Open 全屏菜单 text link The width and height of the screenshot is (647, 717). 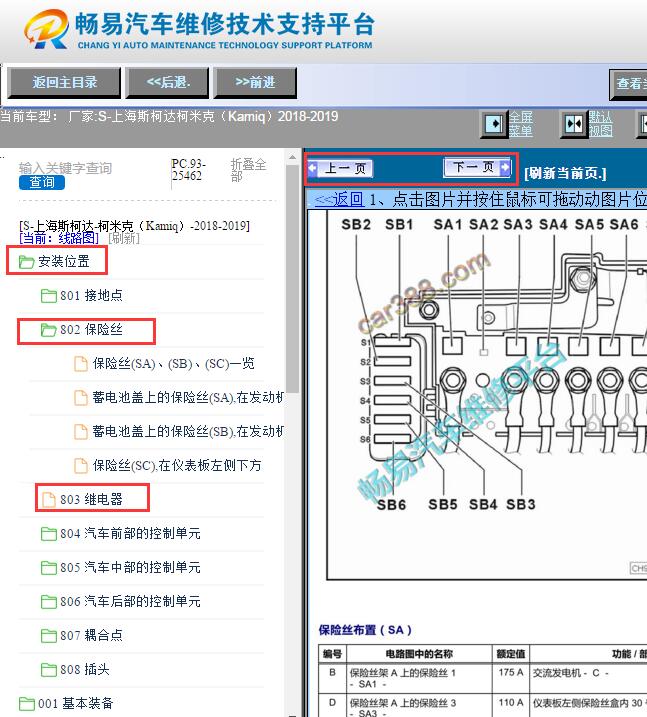pyautogui.click(x=520, y=124)
